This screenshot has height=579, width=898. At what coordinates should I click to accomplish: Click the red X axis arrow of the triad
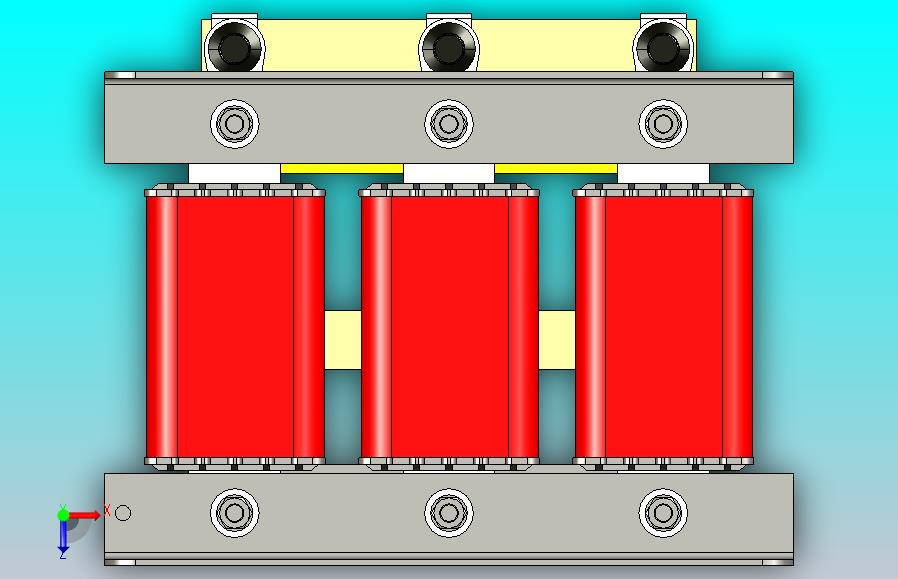point(85,515)
